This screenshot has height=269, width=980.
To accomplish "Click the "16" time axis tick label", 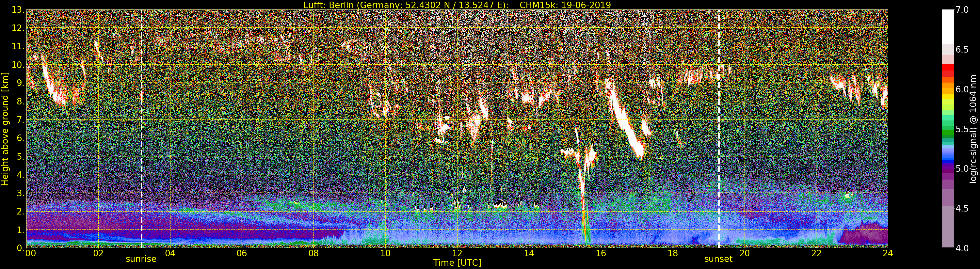I will (601, 253).
